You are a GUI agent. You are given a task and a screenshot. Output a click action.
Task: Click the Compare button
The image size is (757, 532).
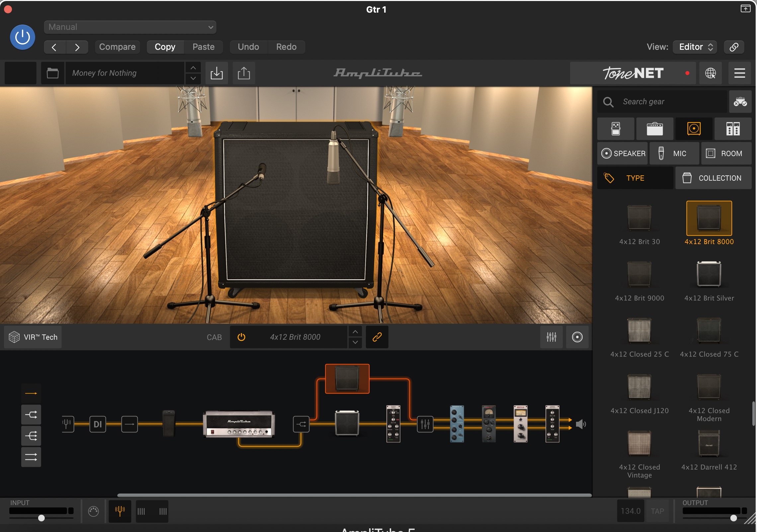click(x=117, y=47)
